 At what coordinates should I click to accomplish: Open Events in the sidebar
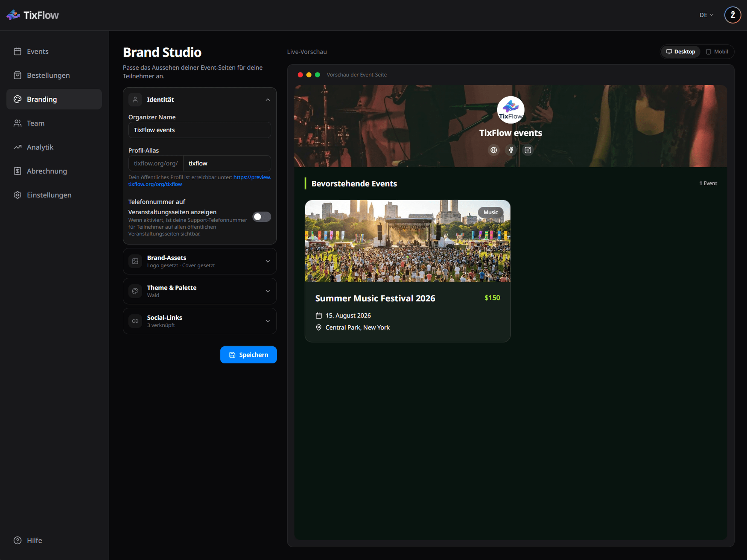(x=54, y=51)
